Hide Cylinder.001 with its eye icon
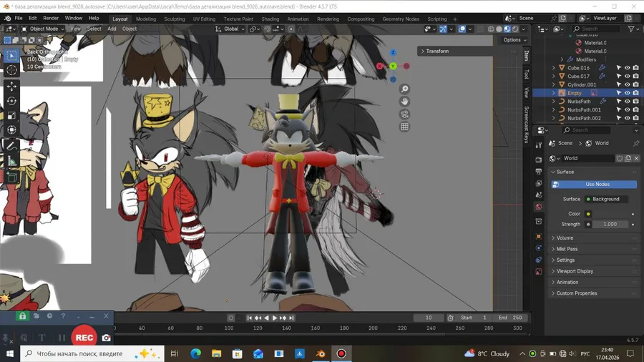644x362 pixels. tap(627, 84)
